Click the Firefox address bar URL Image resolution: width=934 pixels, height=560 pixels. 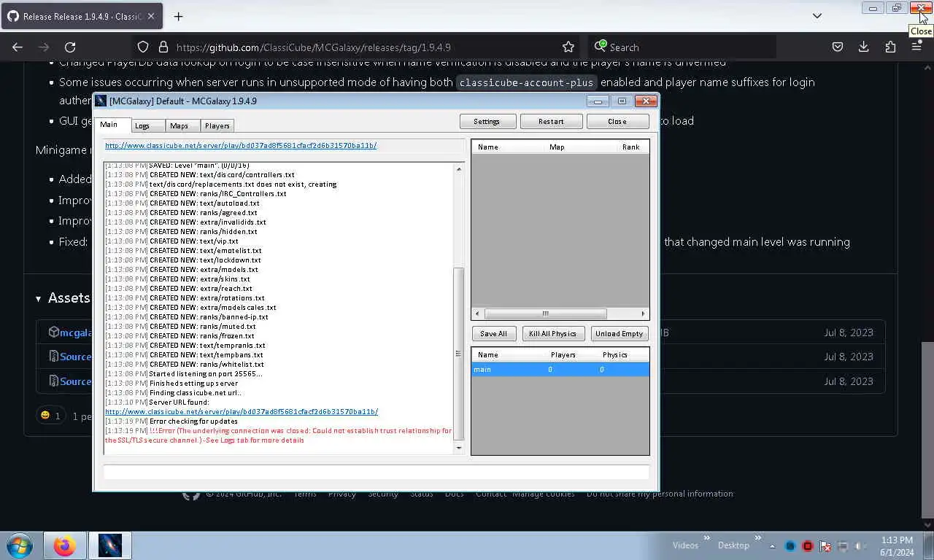click(x=314, y=47)
